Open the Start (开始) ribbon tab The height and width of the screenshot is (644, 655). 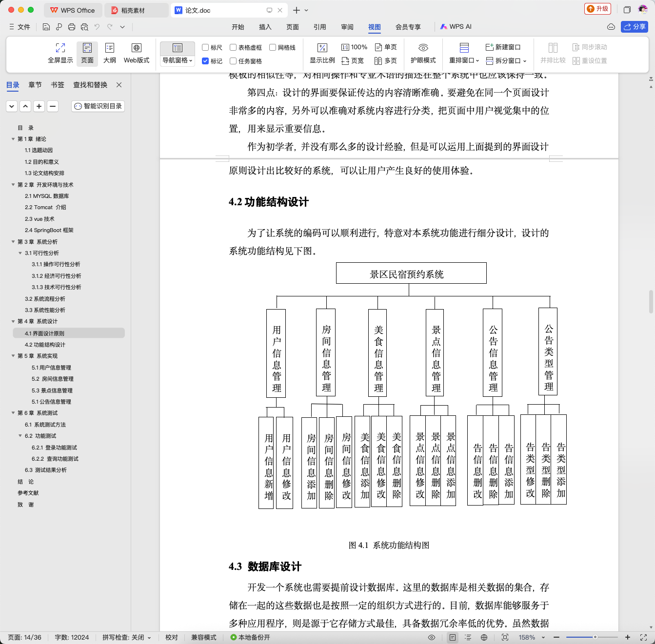(x=238, y=27)
